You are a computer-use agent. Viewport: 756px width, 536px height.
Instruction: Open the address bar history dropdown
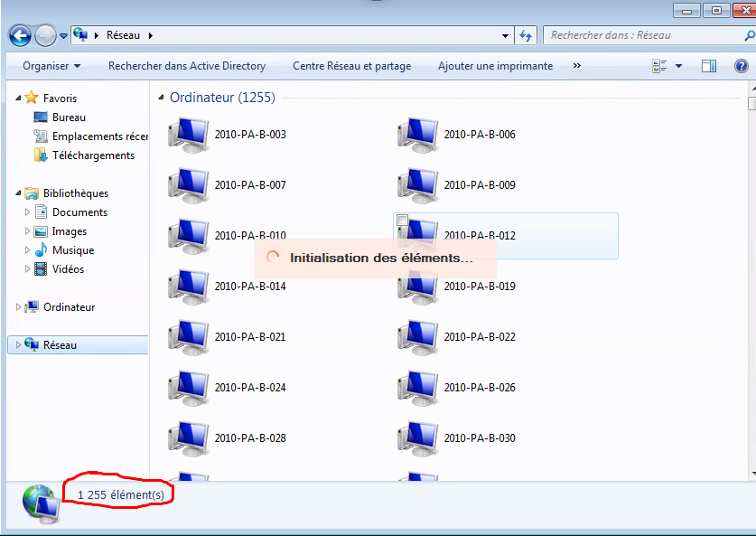506,36
